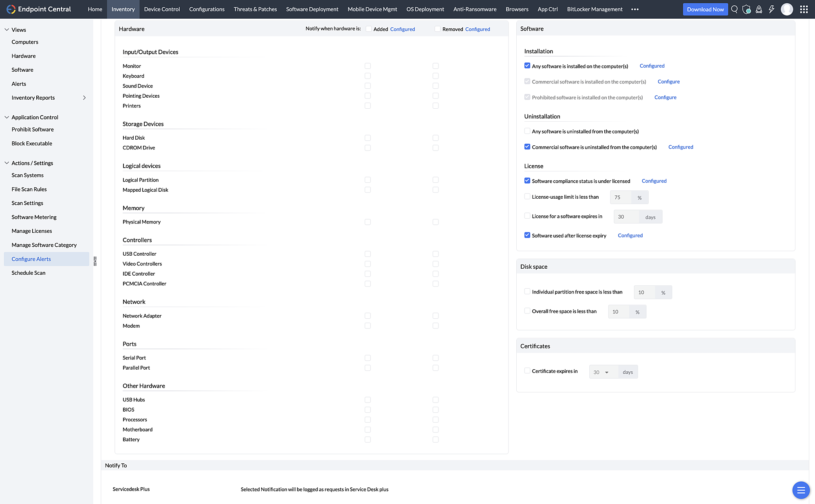Open the Threats & Patches tab
This screenshot has width=815, height=504.
point(255,9)
